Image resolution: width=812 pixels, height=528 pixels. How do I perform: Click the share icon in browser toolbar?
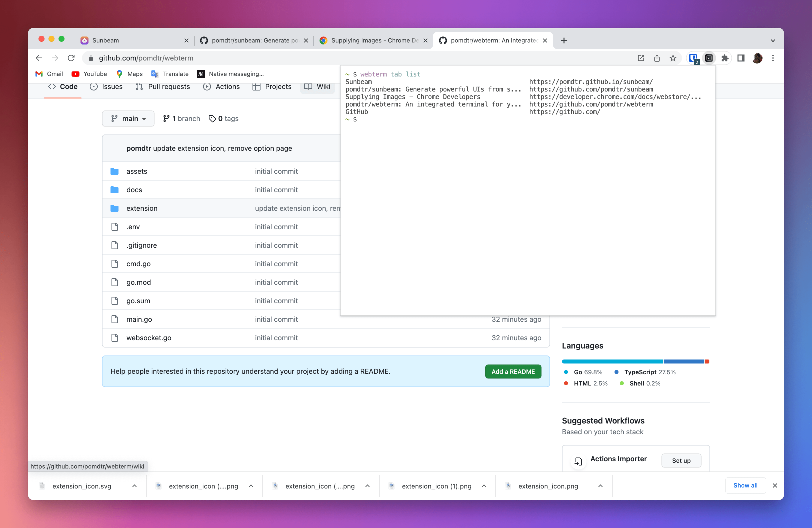(657, 58)
